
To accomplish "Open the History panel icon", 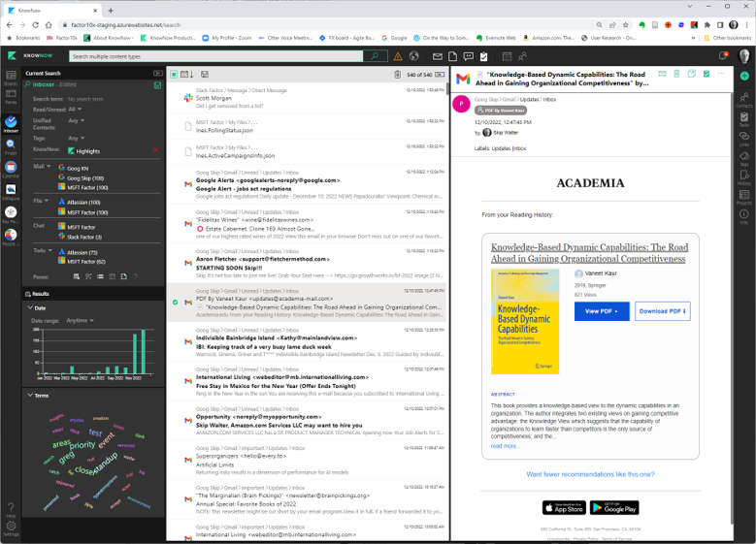I will point(744,177).
